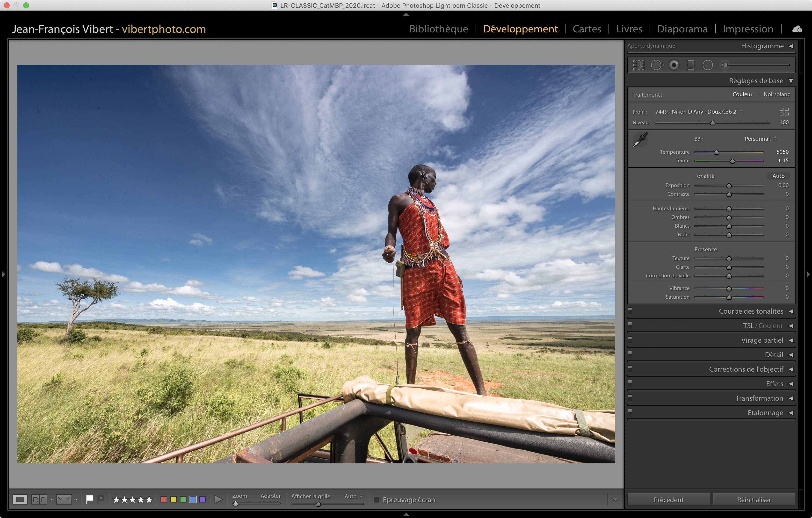Choose the red eye correction tool
This screenshot has width=812, height=518.
point(674,65)
